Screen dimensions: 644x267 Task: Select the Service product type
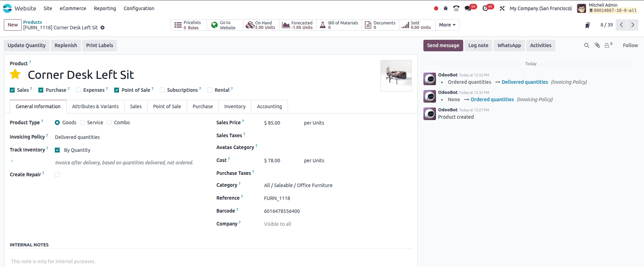coord(82,123)
